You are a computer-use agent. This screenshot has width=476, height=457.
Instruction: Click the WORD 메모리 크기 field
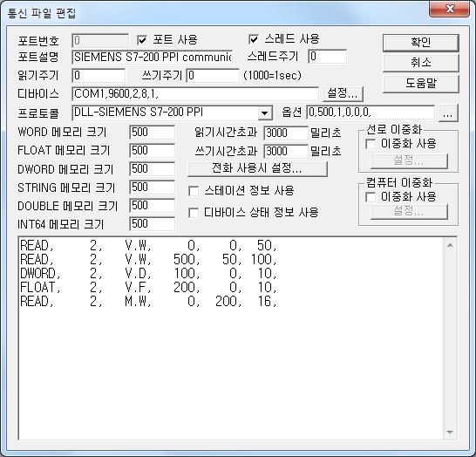pos(152,132)
